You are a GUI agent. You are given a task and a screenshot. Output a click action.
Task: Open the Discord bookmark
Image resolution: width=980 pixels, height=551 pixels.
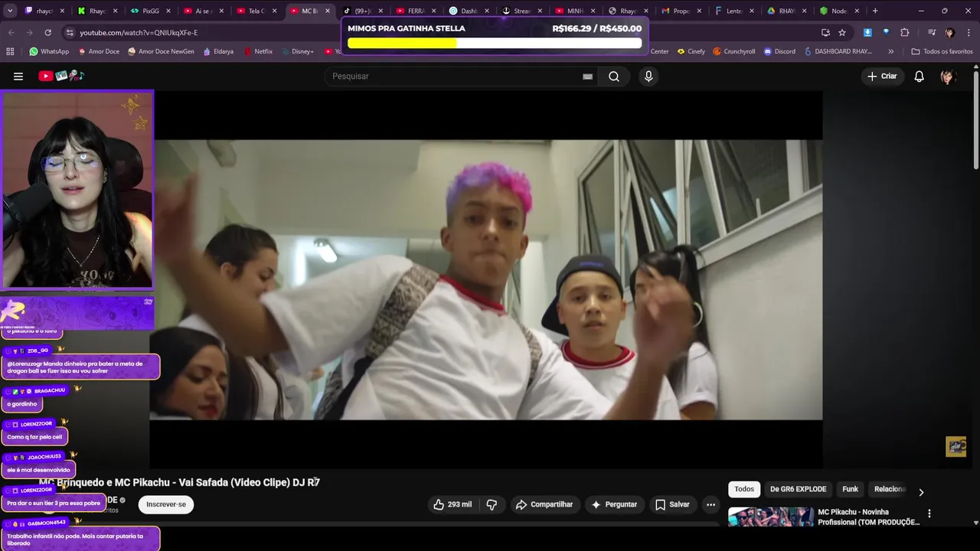pyautogui.click(x=779, y=51)
